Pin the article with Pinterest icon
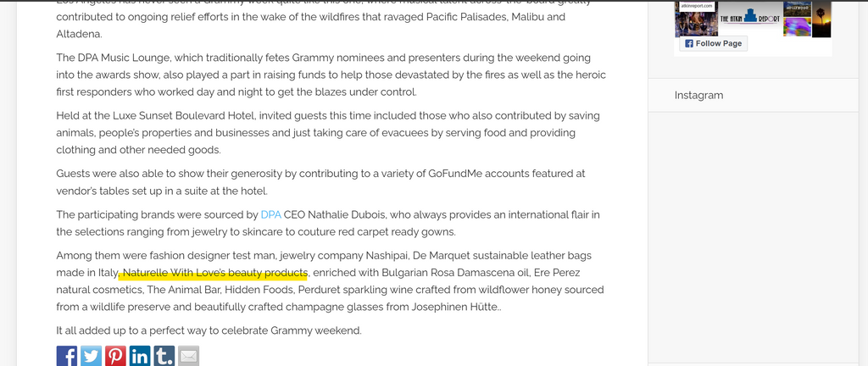 click(115, 356)
